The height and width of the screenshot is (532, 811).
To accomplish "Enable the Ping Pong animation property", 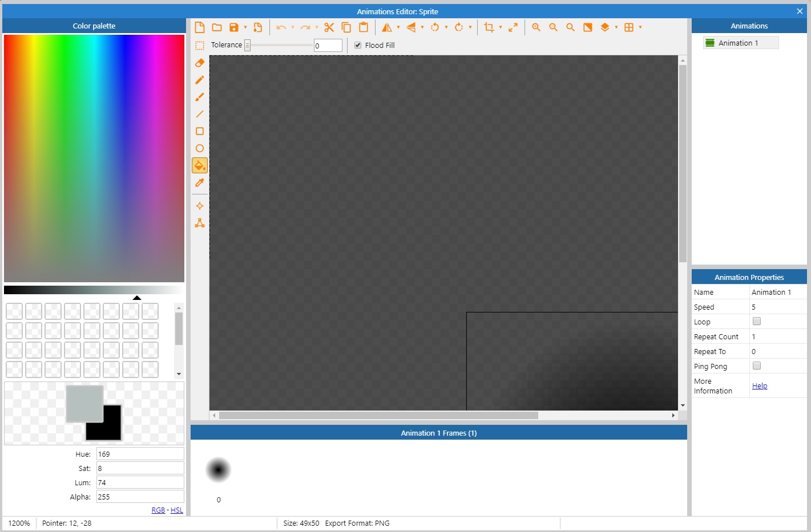I will coord(756,366).
